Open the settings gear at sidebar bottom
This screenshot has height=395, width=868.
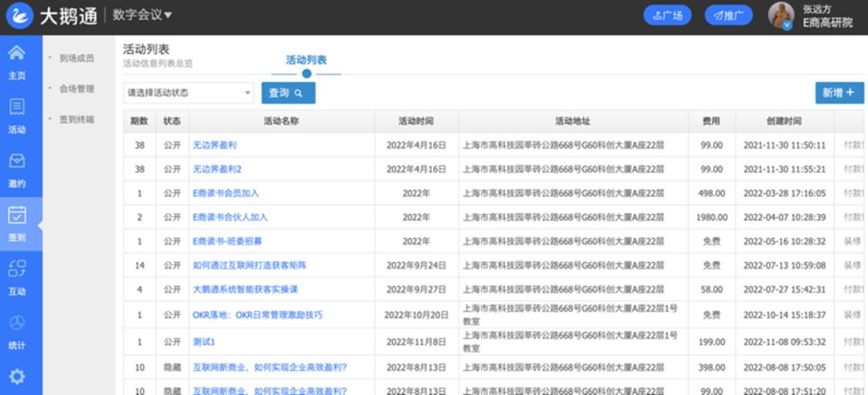(x=17, y=376)
